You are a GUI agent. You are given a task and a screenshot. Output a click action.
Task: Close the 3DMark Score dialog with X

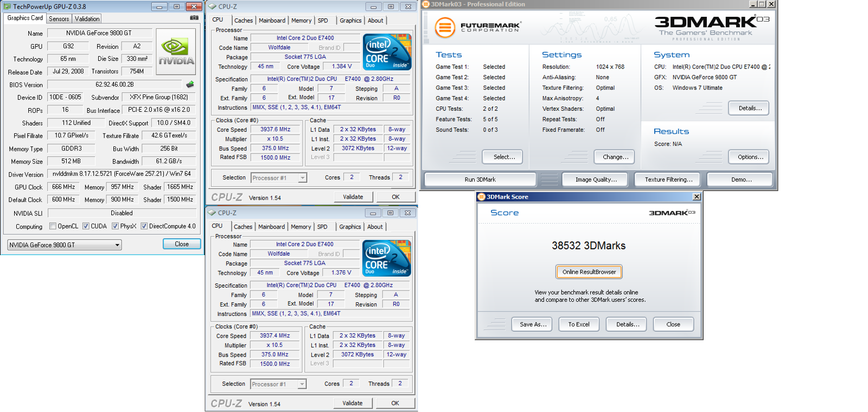[x=697, y=197]
